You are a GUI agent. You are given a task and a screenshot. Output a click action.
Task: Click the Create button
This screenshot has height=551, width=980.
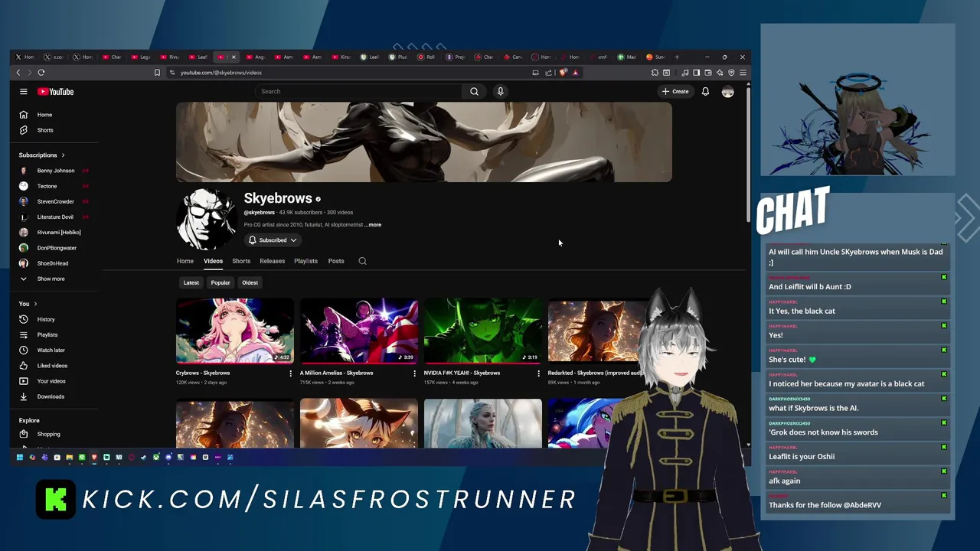675,92
